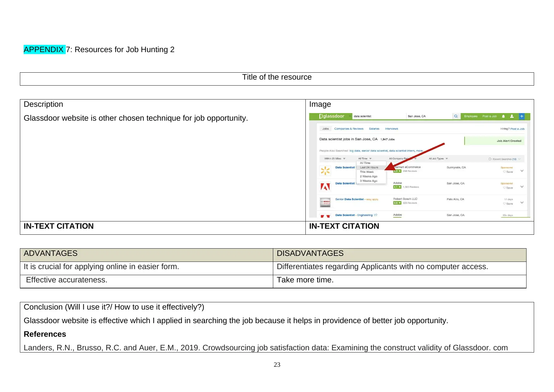Image resolution: width=554 pixels, height=392 pixels.
Task: Click data scientist intern suggestion link
Action: [x=402, y=151]
